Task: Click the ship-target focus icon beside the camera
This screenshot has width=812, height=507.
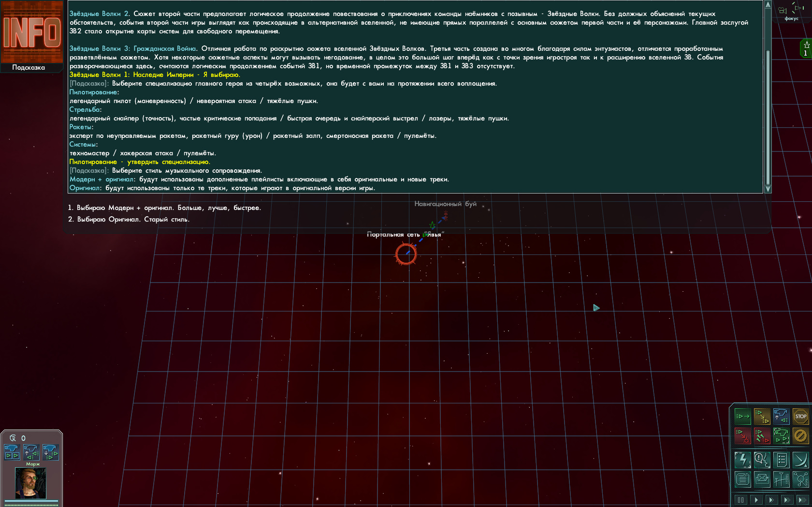Action: pyautogui.click(x=798, y=7)
